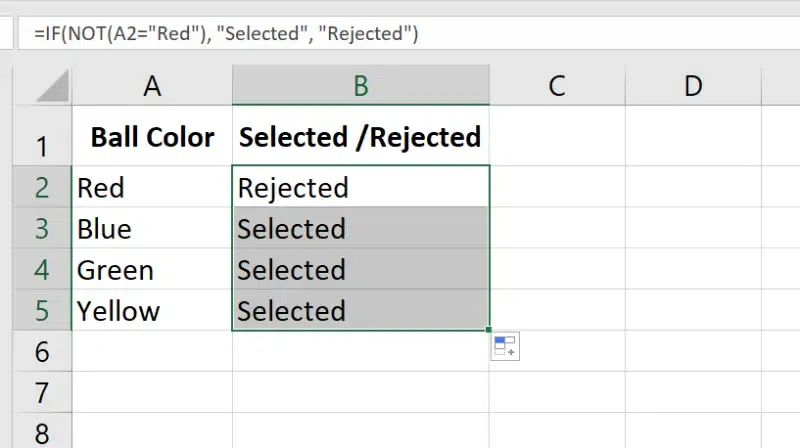
Task: Select row 6 header
Action: tap(41, 352)
